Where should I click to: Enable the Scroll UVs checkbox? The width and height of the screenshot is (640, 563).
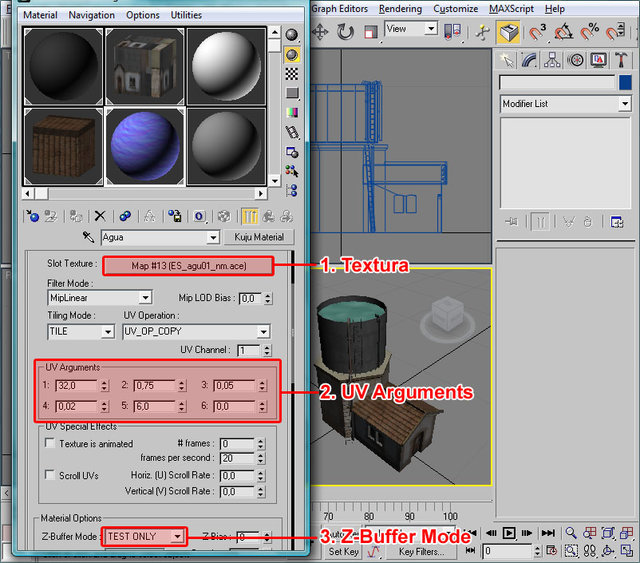coord(50,475)
